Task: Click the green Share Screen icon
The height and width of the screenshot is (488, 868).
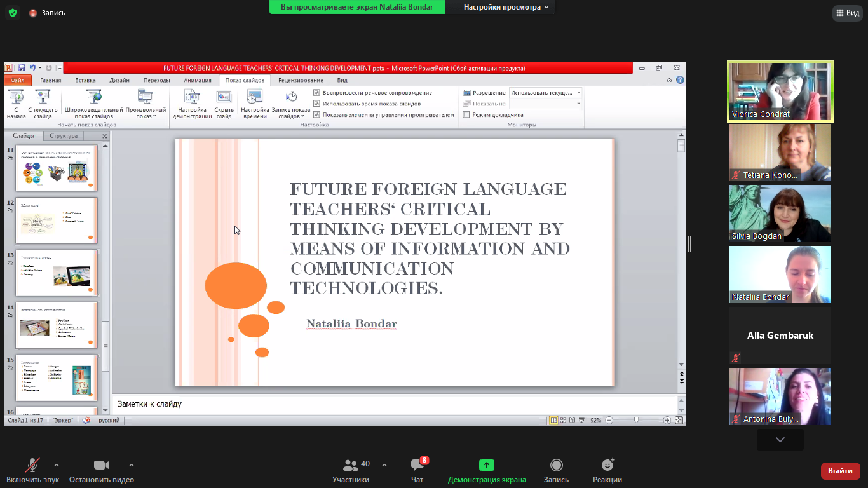Action: point(487,466)
